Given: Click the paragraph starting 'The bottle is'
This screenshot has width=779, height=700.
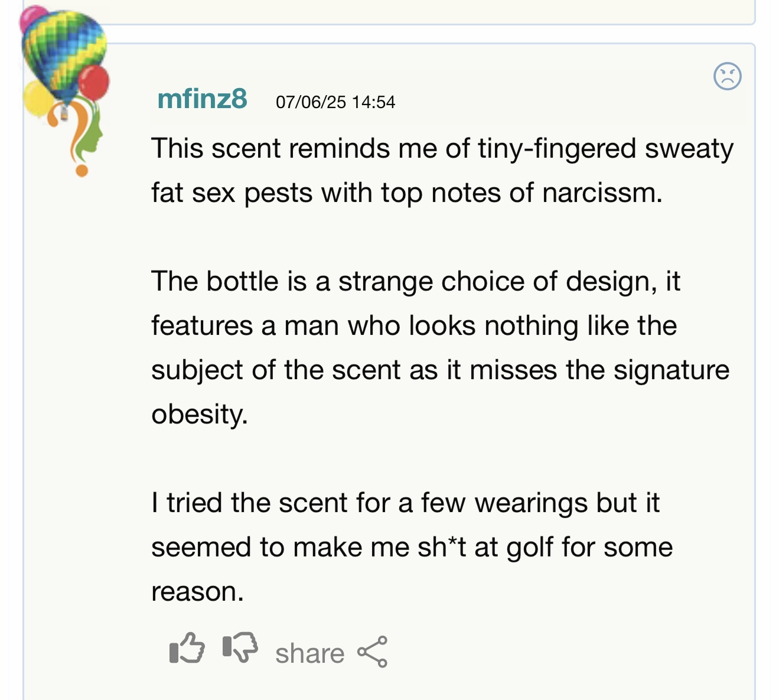Looking at the screenshot, I should 440,348.
